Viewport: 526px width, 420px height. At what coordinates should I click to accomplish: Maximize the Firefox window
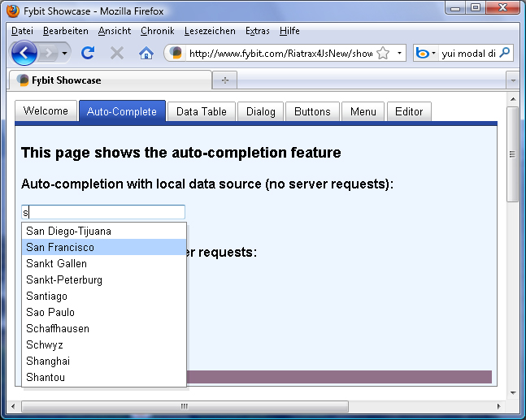(476, 8)
